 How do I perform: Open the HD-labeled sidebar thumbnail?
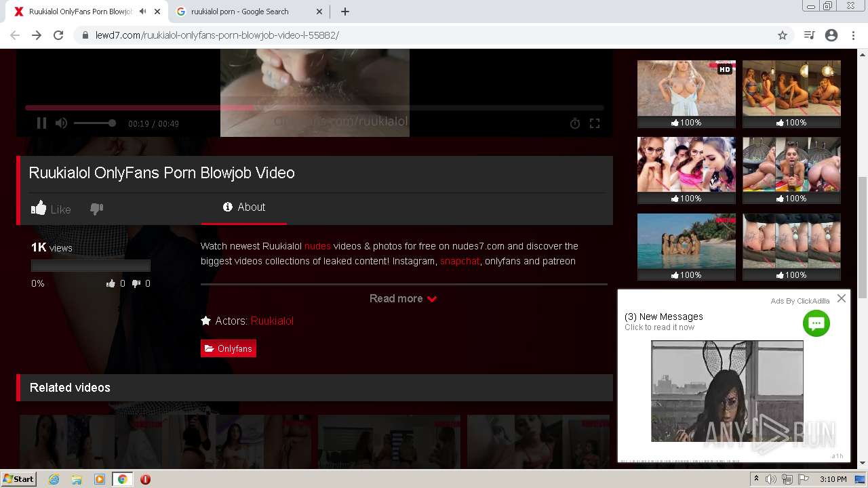[686, 89]
